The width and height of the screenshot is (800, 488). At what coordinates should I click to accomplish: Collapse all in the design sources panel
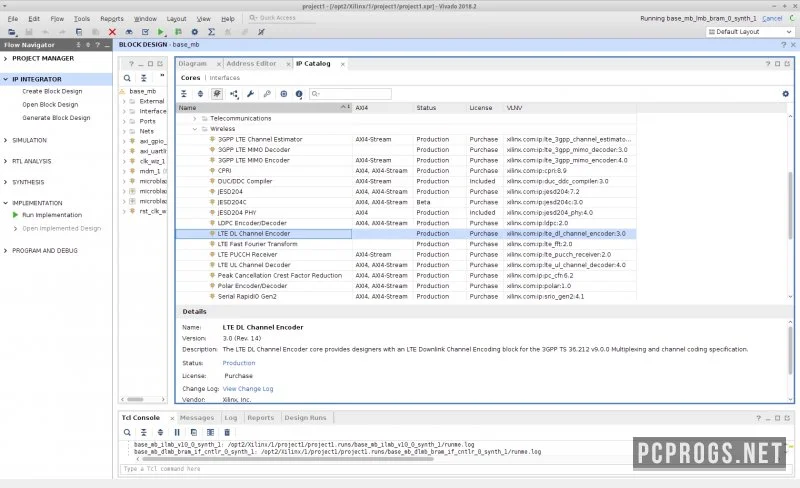click(x=144, y=78)
